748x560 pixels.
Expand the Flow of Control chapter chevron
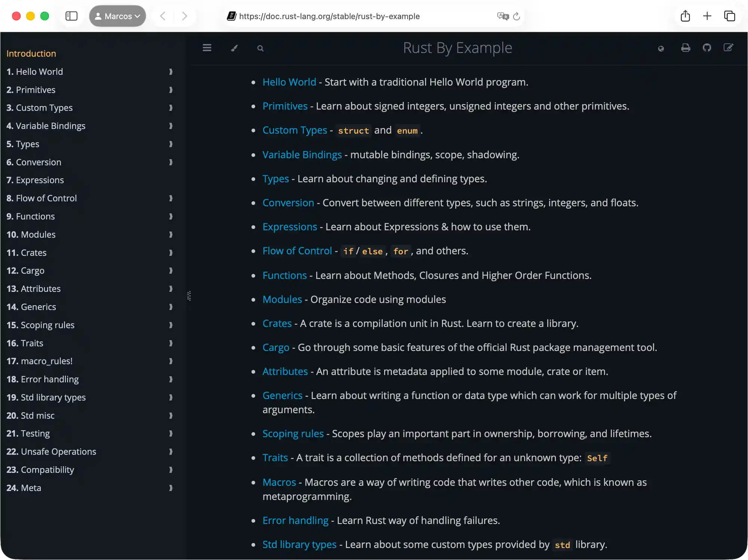pos(171,198)
